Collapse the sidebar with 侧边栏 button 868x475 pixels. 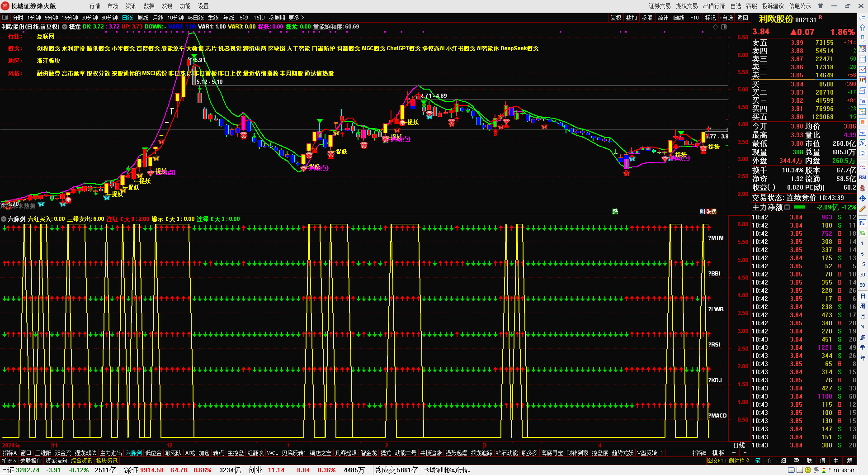(x=739, y=461)
